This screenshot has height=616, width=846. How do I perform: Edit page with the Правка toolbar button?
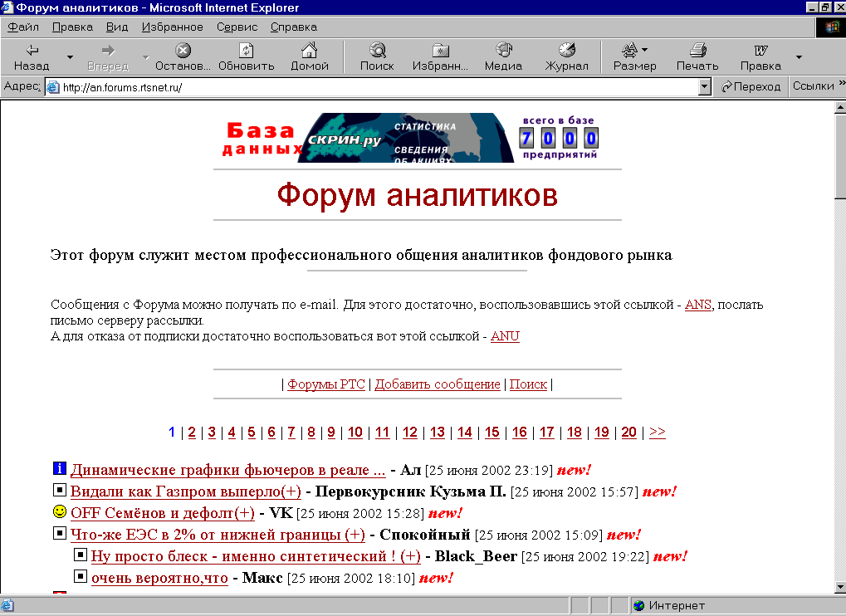coord(760,57)
